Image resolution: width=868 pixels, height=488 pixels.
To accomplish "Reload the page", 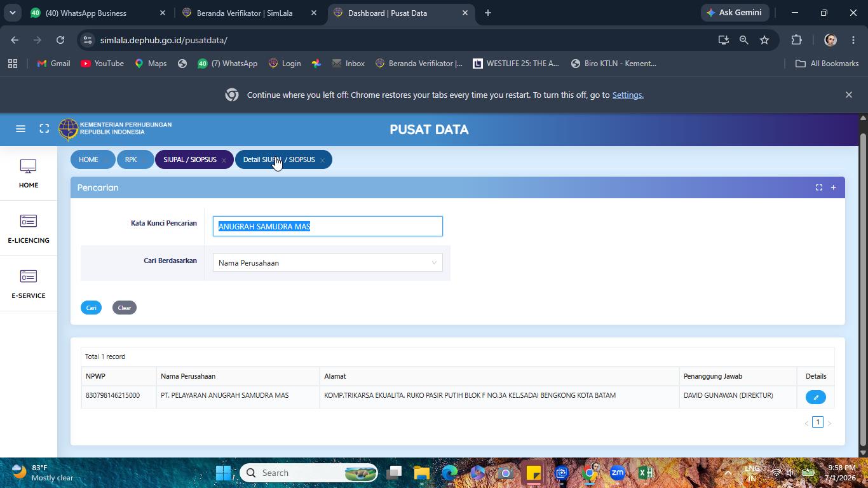I will (x=60, y=40).
